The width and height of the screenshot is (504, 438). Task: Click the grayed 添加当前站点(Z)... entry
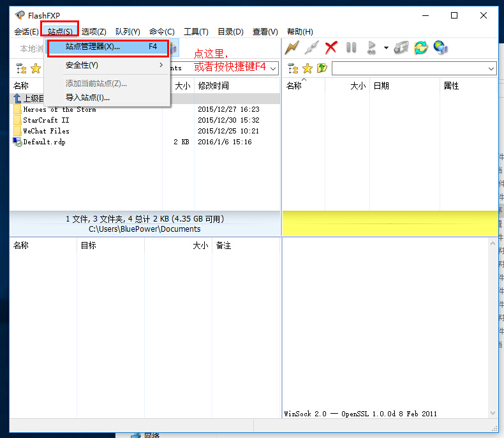[108, 84]
